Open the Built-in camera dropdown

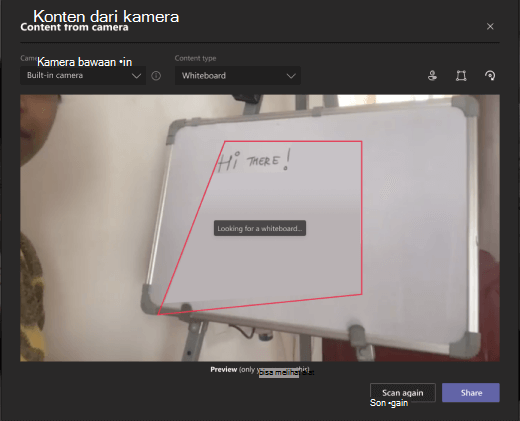(83, 75)
